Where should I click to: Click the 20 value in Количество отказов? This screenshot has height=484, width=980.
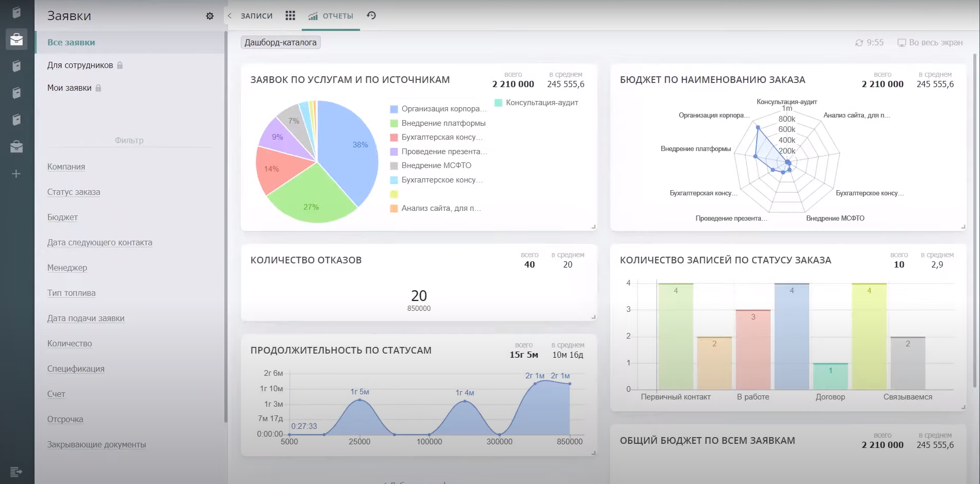click(x=419, y=296)
